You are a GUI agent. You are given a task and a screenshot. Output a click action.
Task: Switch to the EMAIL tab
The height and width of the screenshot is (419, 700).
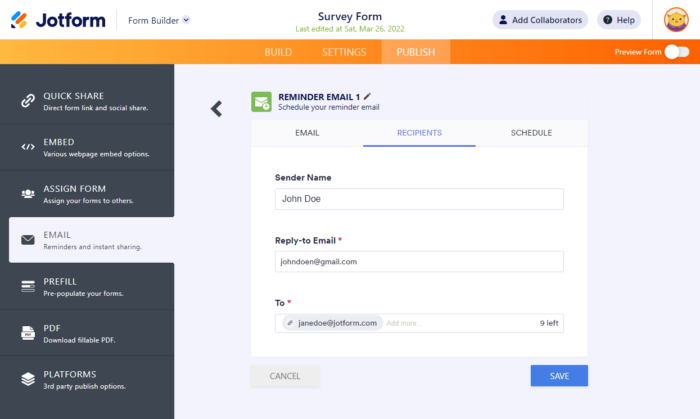[x=307, y=133]
